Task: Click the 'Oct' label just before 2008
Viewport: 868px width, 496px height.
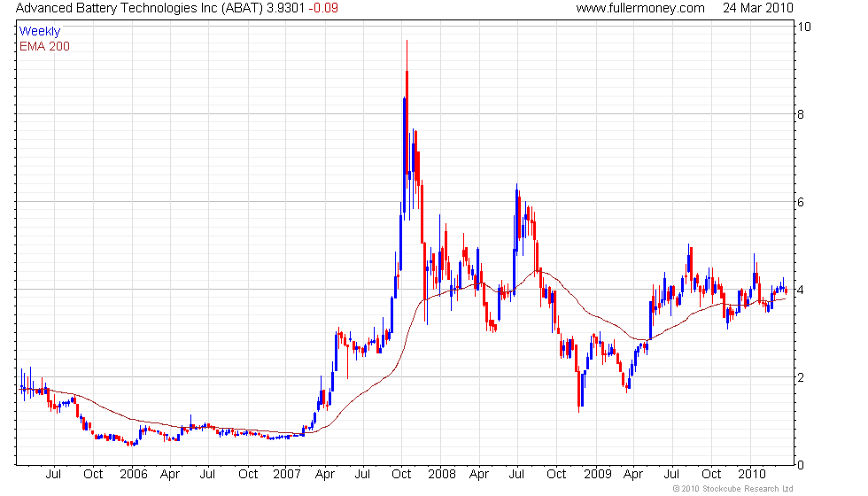Action: (x=401, y=475)
